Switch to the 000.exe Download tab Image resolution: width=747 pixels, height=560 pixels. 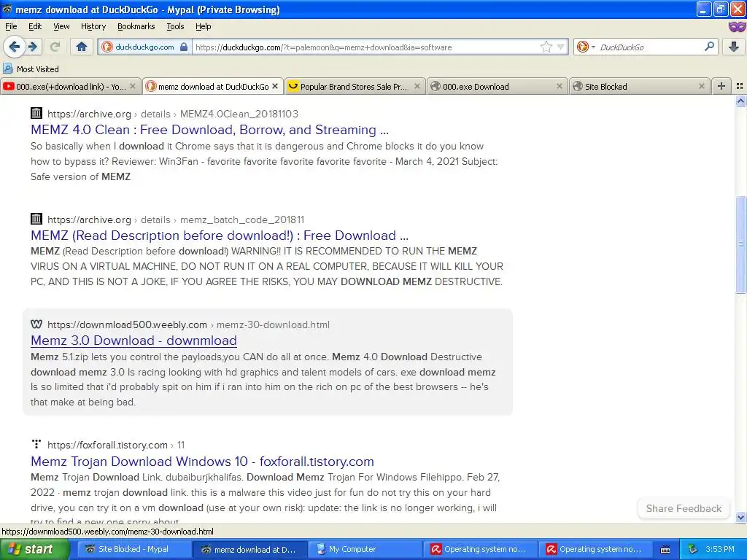[x=496, y=86]
